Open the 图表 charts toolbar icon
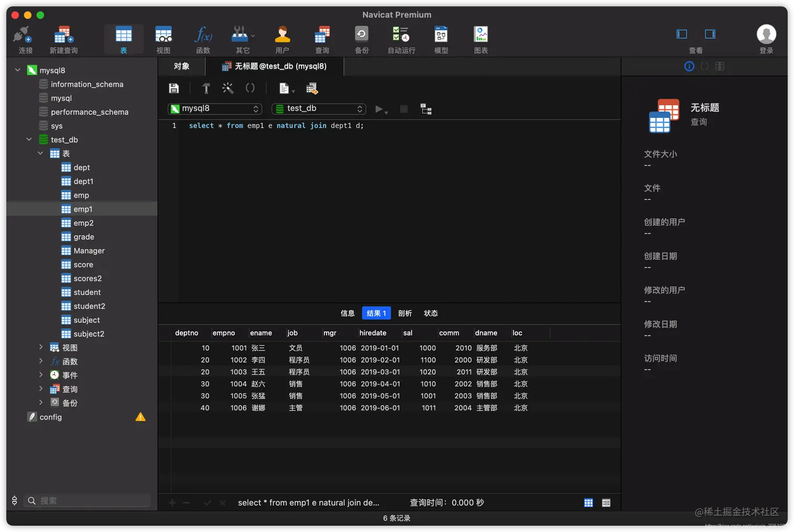 pos(481,40)
